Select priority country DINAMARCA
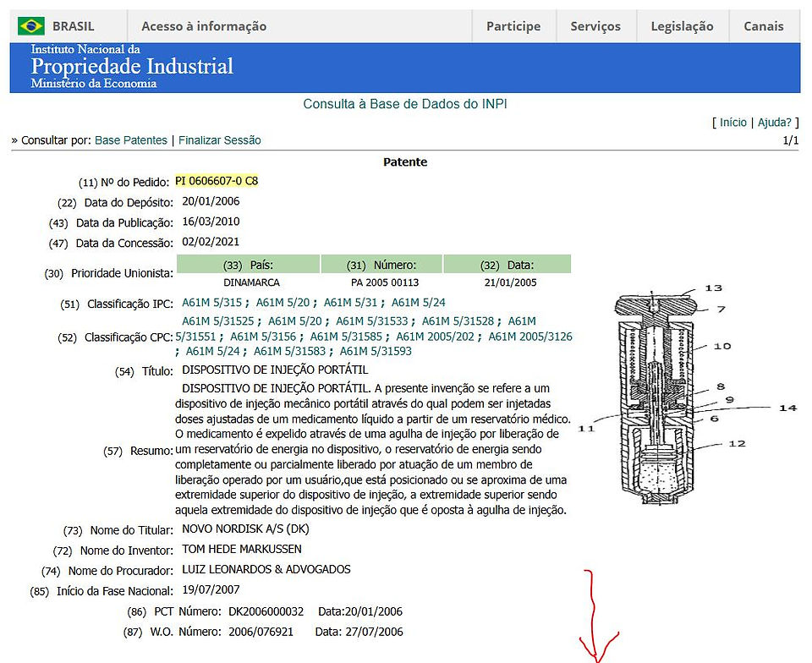 (x=252, y=282)
